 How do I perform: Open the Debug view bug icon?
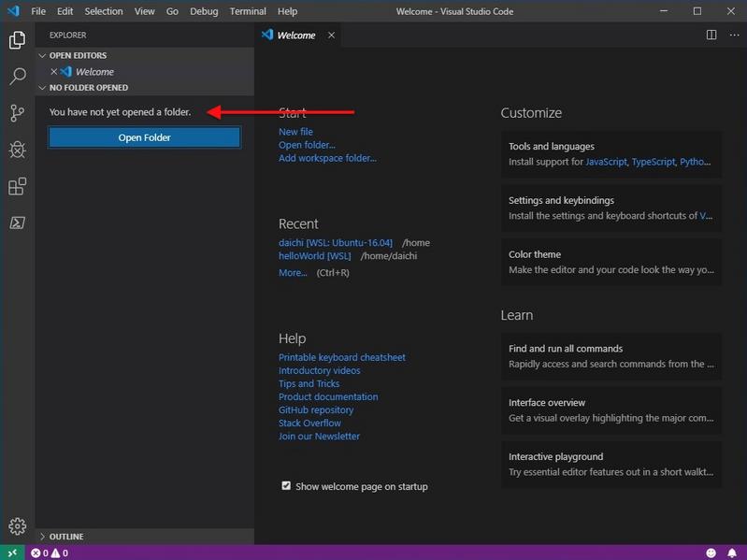17,150
